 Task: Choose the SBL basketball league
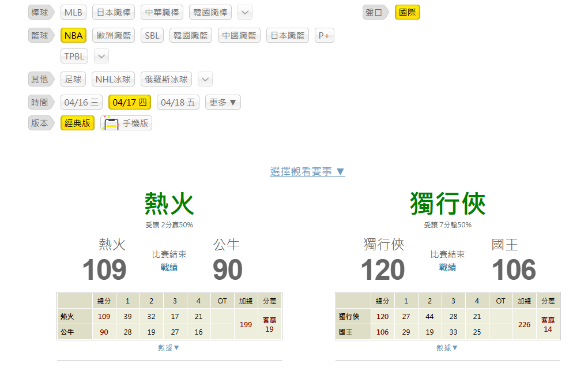(x=152, y=36)
